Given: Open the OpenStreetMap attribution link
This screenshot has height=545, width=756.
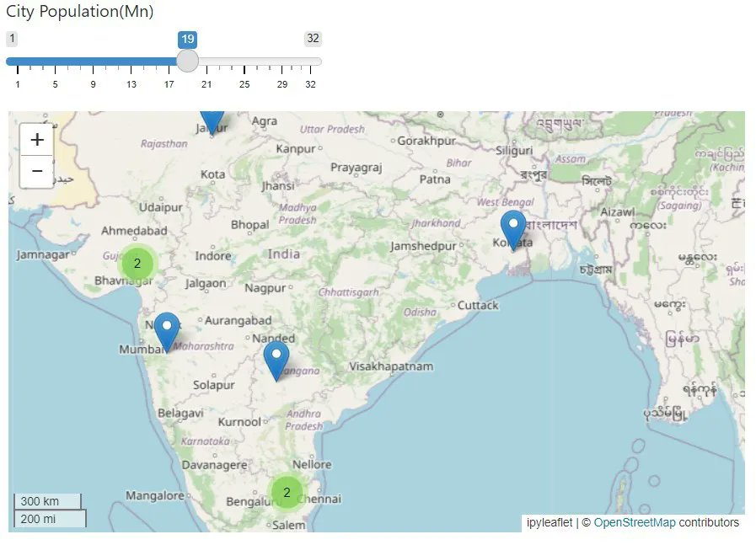Looking at the screenshot, I should 635,522.
